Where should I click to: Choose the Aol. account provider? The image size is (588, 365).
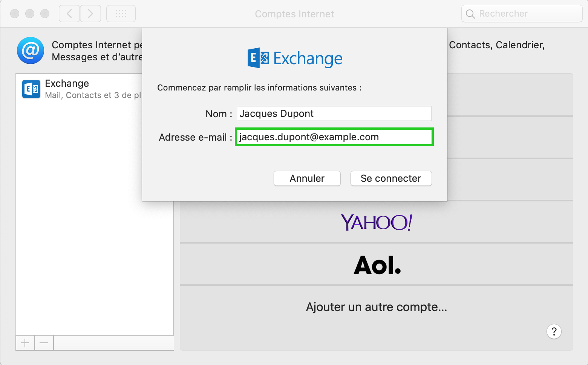coord(377,264)
